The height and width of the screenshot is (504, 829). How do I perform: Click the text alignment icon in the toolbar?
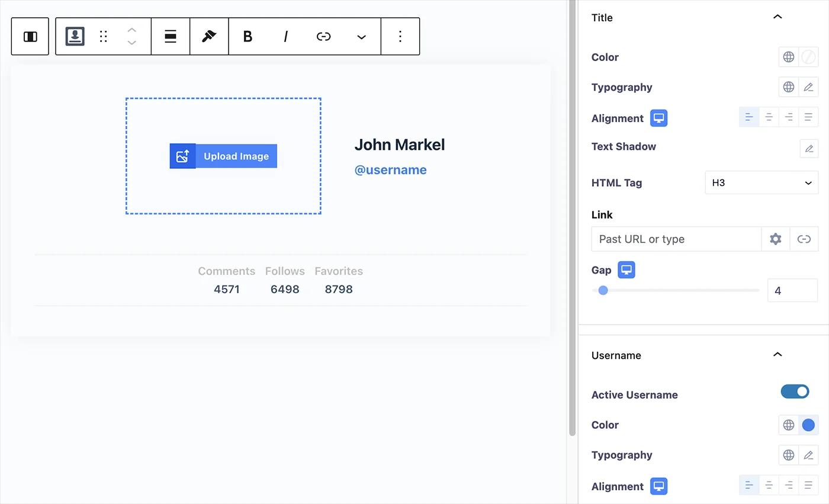pyautogui.click(x=170, y=36)
